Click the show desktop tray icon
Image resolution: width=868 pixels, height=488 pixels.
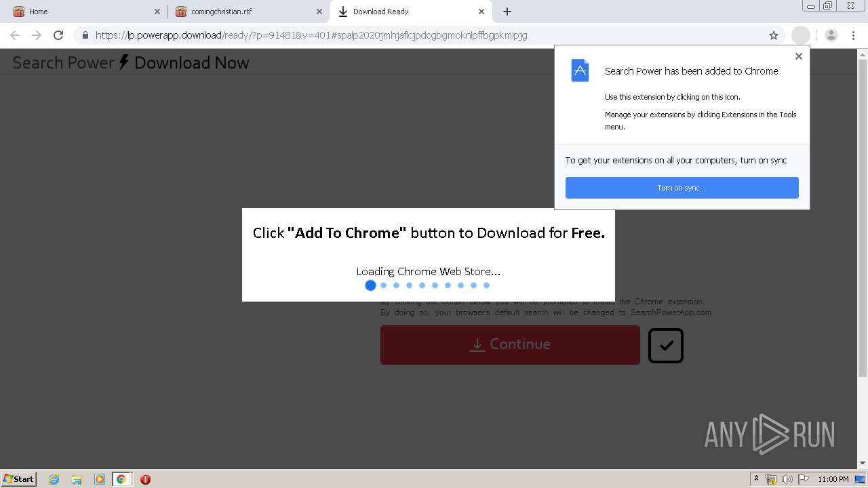[x=860, y=479]
